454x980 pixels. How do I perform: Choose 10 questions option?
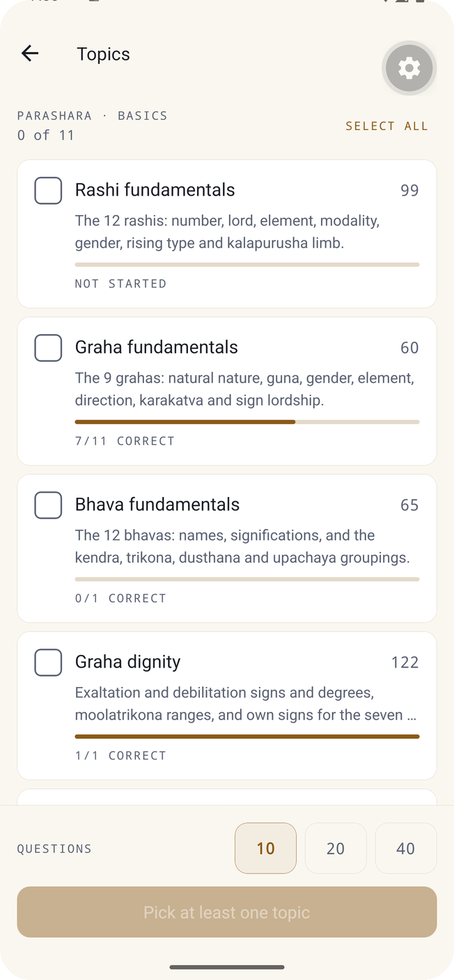[265, 848]
